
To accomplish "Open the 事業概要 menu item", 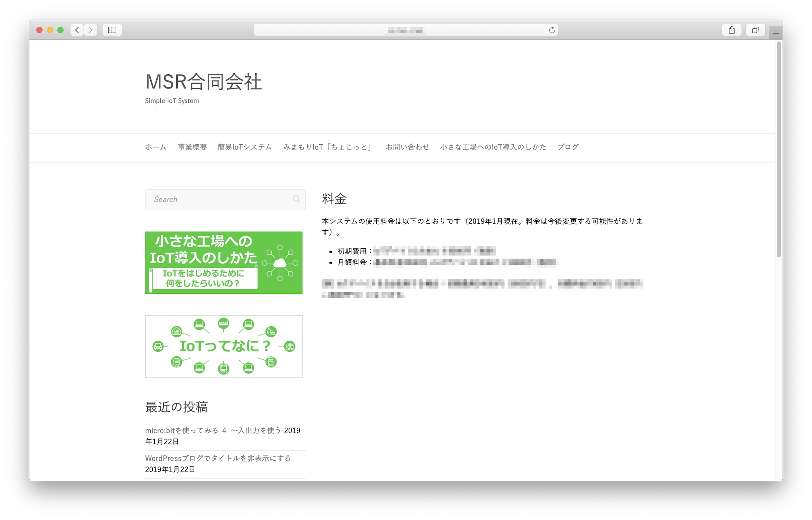I will click(x=192, y=147).
